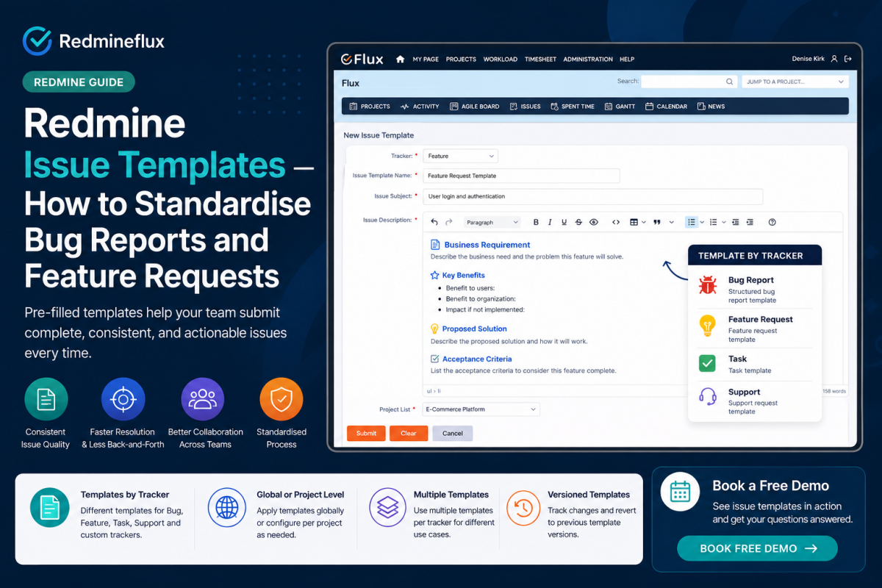The width and height of the screenshot is (882, 588).
Task: Toggle bold formatting in editor
Action: click(536, 222)
